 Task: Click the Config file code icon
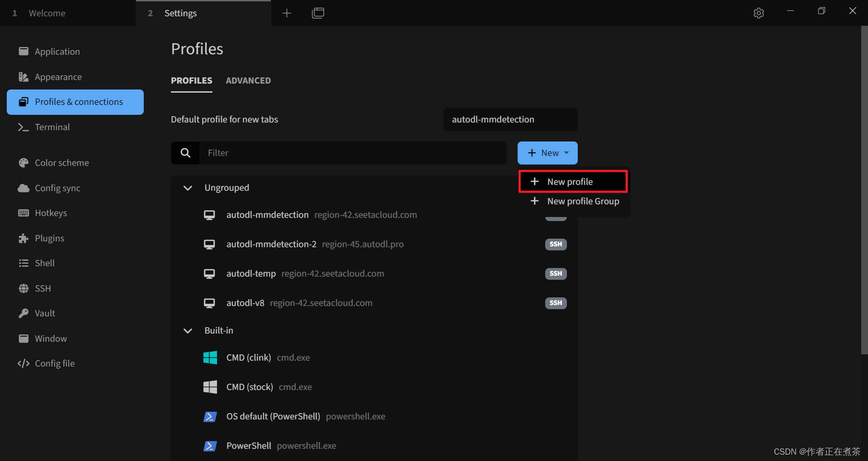coord(24,363)
